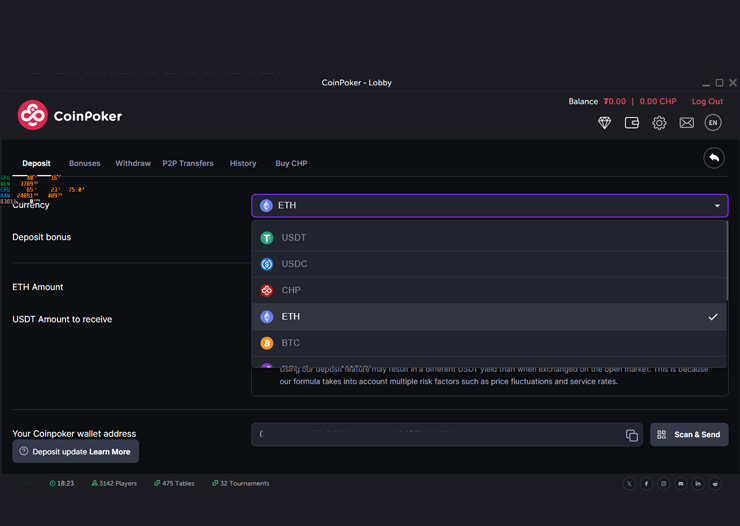
Task: Click the CoinPoker - Lobby window title
Action: coord(356,83)
